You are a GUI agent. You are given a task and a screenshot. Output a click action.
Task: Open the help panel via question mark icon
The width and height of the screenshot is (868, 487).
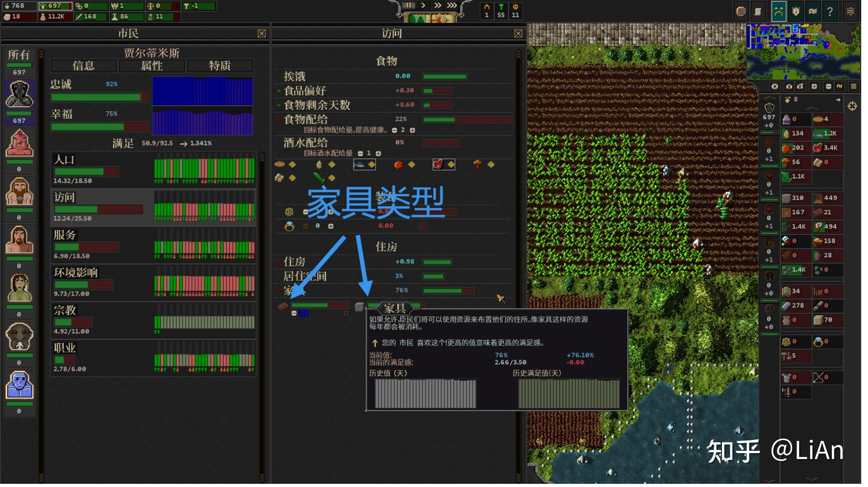830,11
